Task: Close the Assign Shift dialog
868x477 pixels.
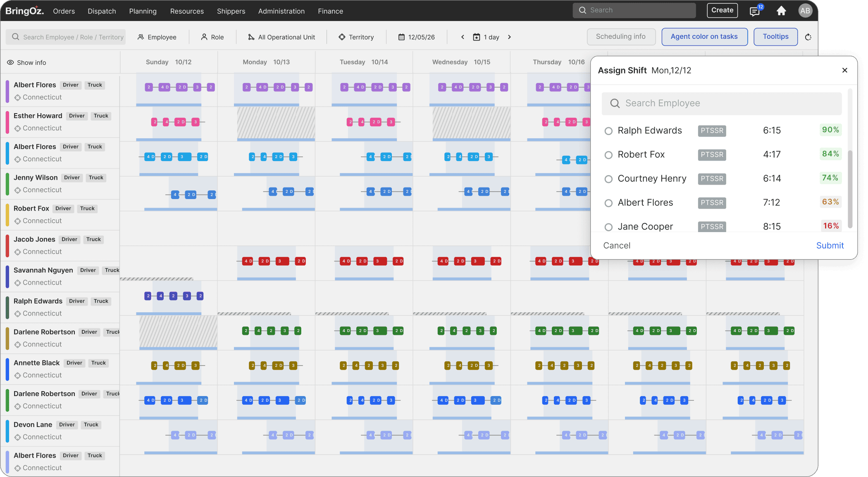Action: click(844, 70)
